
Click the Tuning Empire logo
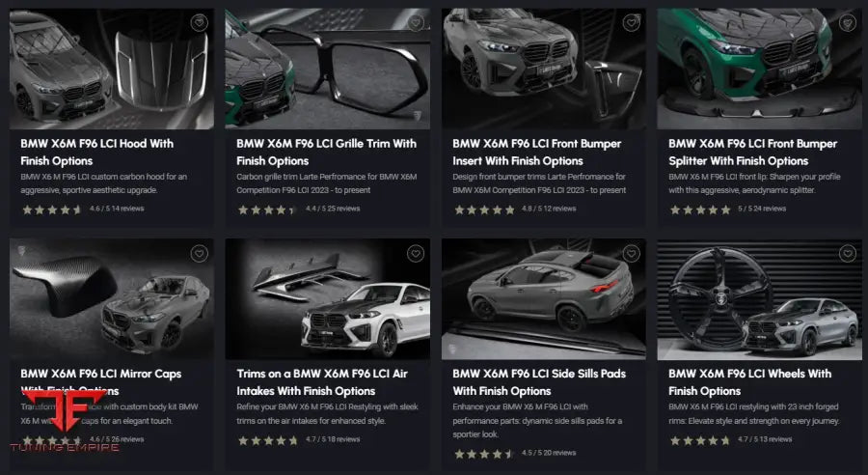(62, 423)
